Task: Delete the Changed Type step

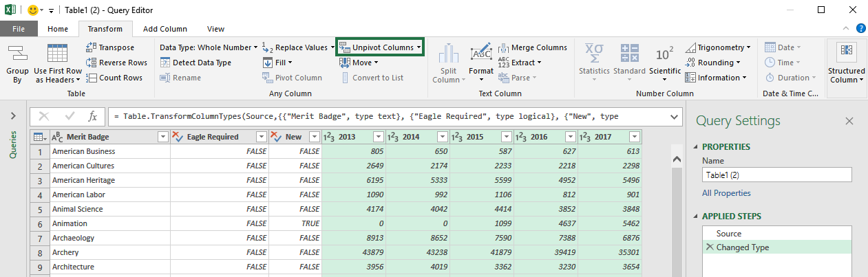Action: tap(710, 247)
